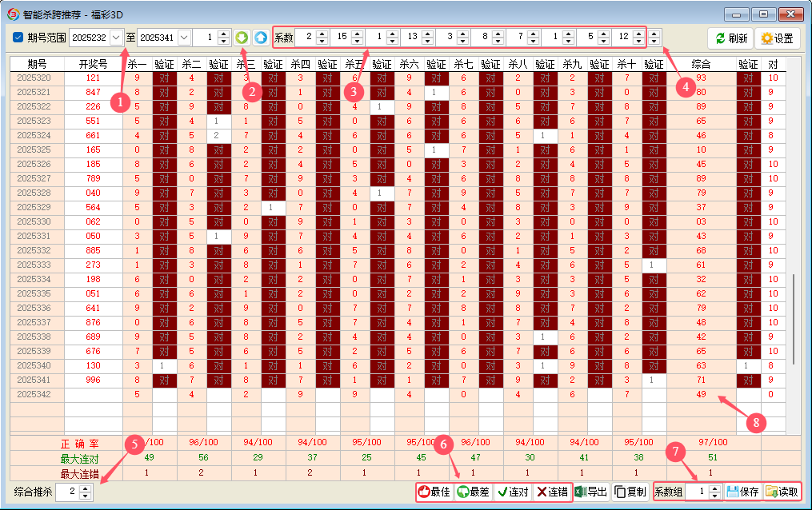This screenshot has width=812, height=510.
Task: Open the start period 2025232 dropdown
Action: click(x=117, y=38)
